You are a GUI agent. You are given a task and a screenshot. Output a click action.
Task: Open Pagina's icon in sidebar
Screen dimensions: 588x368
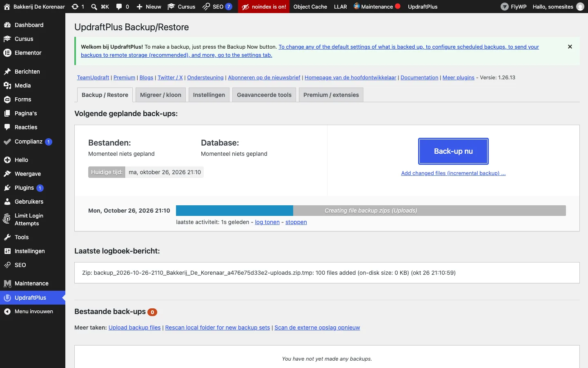[x=7, y=113]
